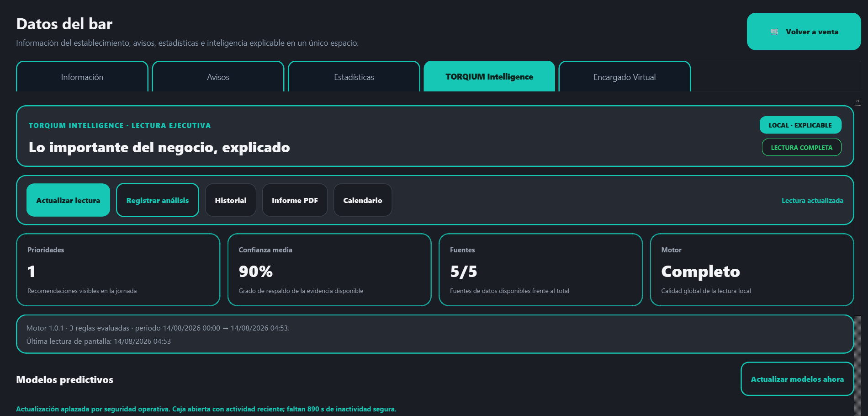Click 'Grado de respaldo de la evidencia disponible'
This screenshot has height=416, width=868.
(301, 291)
